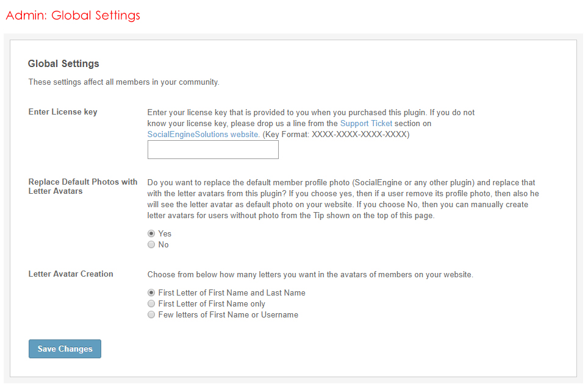Click the 'Choose from below how many letters' description

pos(310,274)
